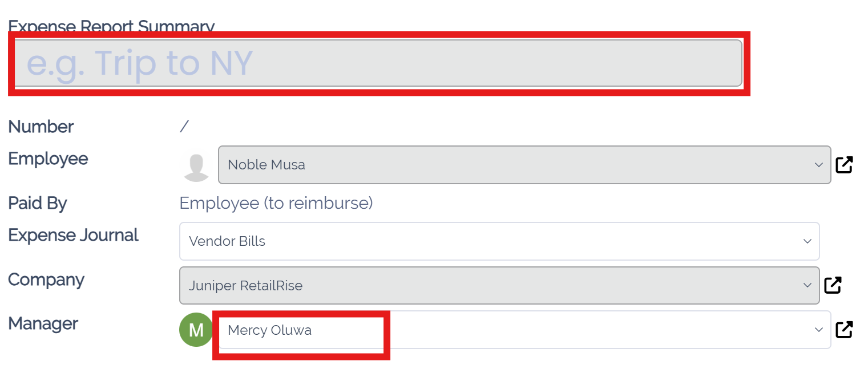Click the Expense Journal label
Image resolution: width=868 pixels, height=385 pixels.
pyautogui.click(x=72, y=234)
